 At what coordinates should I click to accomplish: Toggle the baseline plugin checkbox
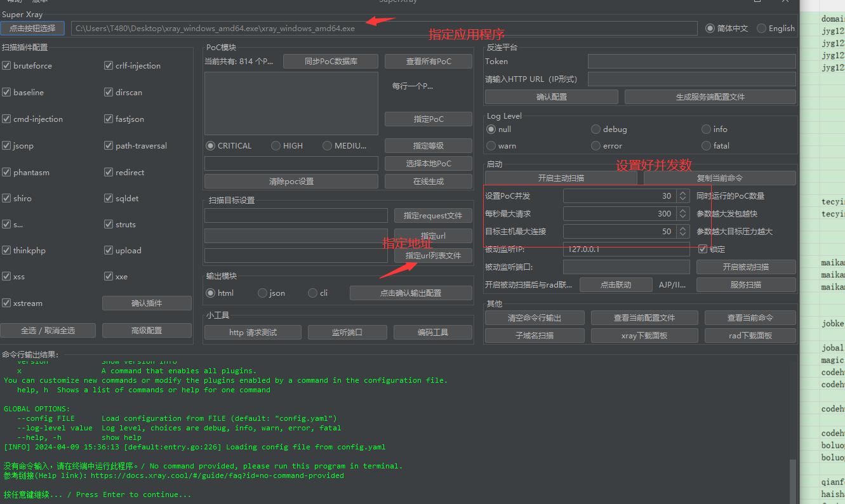pos(6,92)
